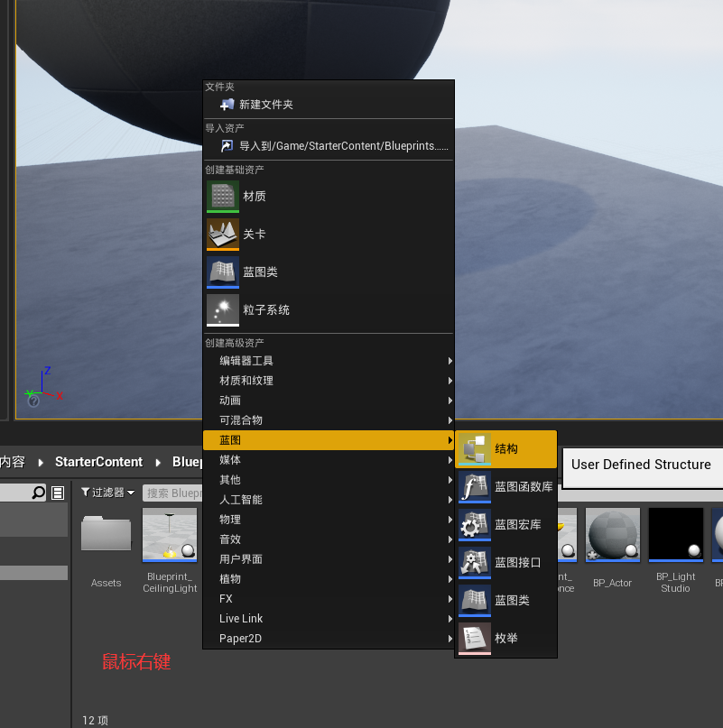Click StarterContent in the breadcrumb path

pos(98,462)
